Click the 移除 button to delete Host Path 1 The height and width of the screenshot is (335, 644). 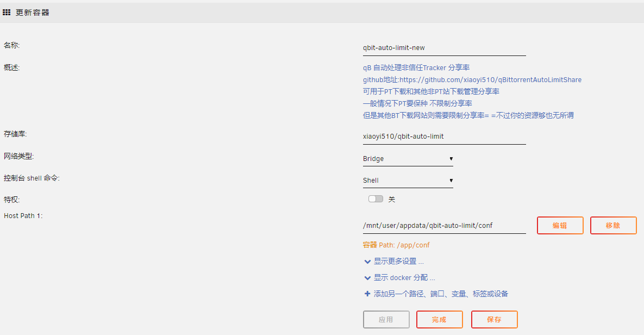[x=613, y=225]
